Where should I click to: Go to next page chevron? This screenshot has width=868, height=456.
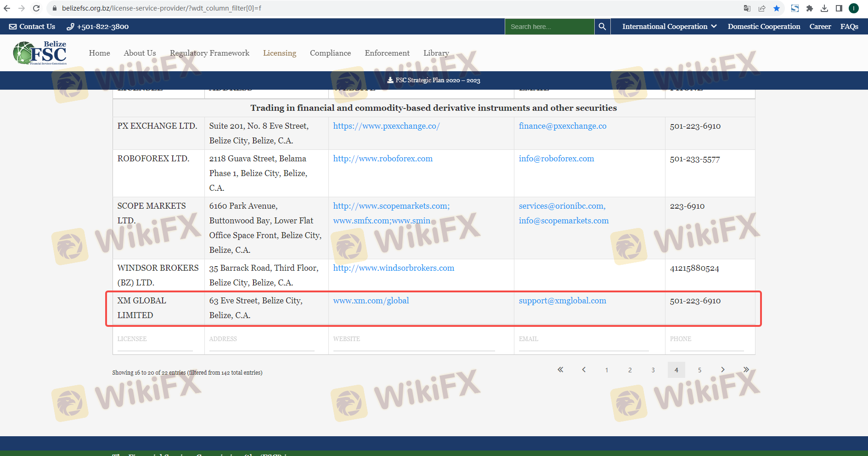pos(723,370)
